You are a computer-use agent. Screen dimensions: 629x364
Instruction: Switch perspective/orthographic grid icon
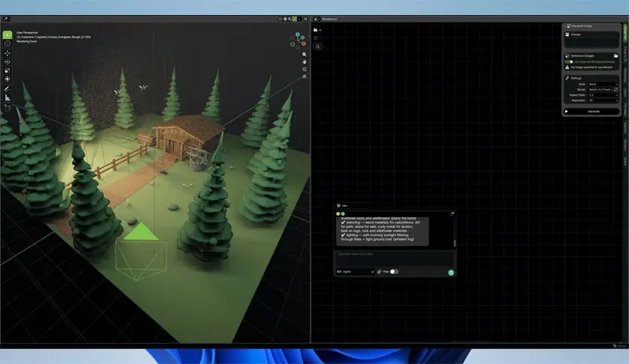point(305,76)
